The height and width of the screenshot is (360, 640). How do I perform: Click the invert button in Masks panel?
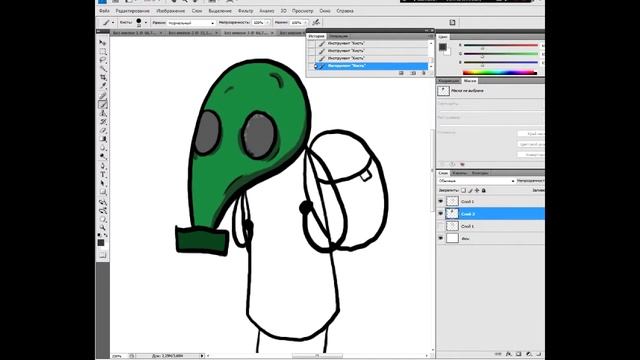531,155
